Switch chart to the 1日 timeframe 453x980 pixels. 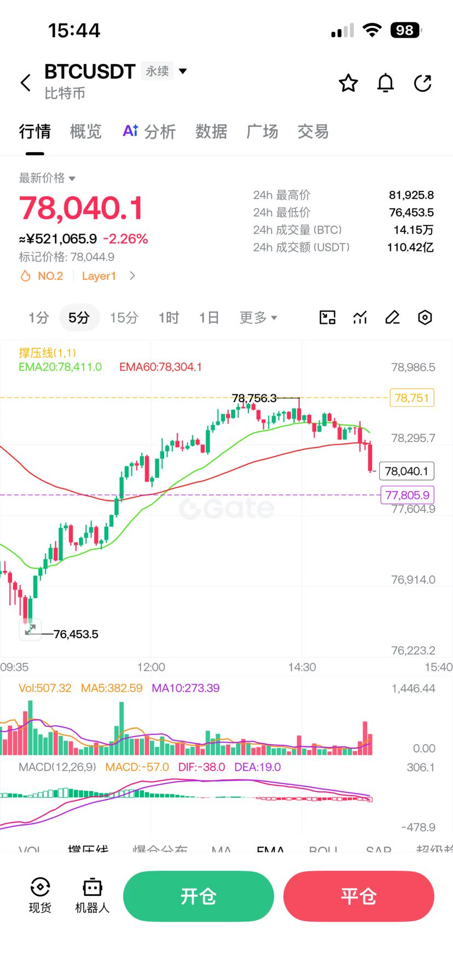(x=209, y=317)
